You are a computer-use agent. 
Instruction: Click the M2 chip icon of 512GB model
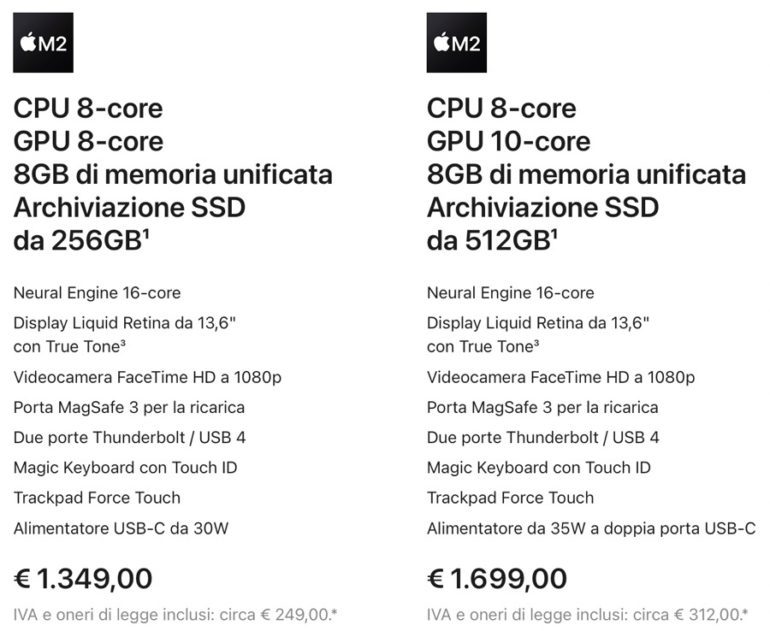click(457, 43)
